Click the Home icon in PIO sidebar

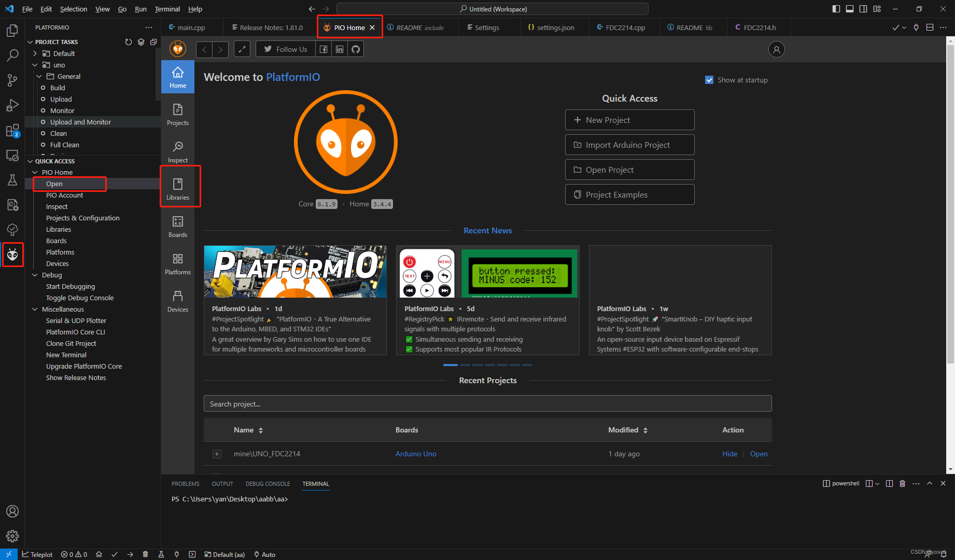[178, 77]
